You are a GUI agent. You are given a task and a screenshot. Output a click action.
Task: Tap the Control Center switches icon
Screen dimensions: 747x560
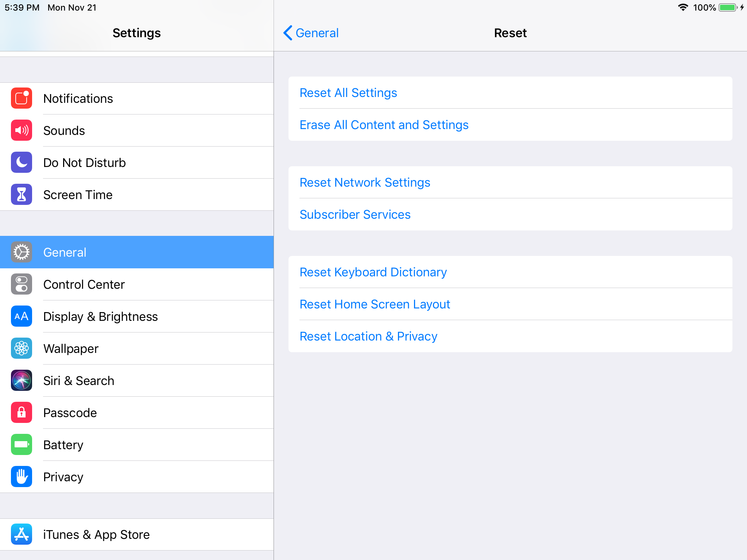[x=22, y=284]
